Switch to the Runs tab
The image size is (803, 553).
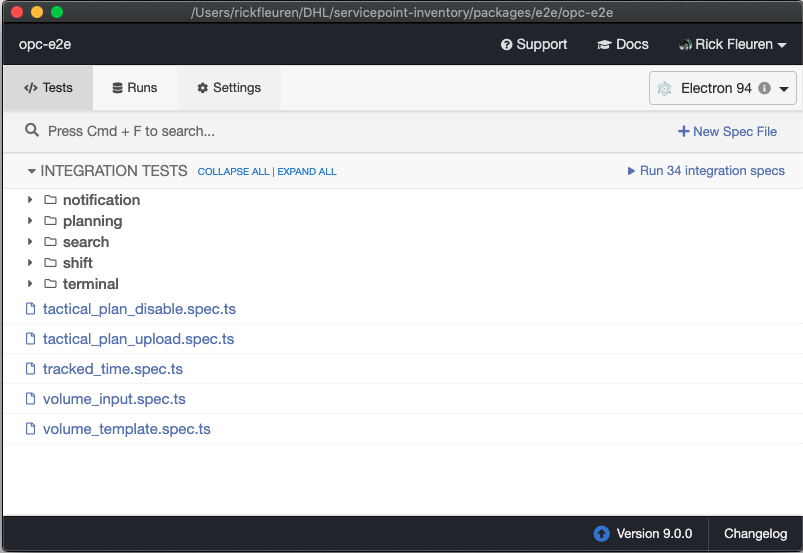click(x=135, y=88)
